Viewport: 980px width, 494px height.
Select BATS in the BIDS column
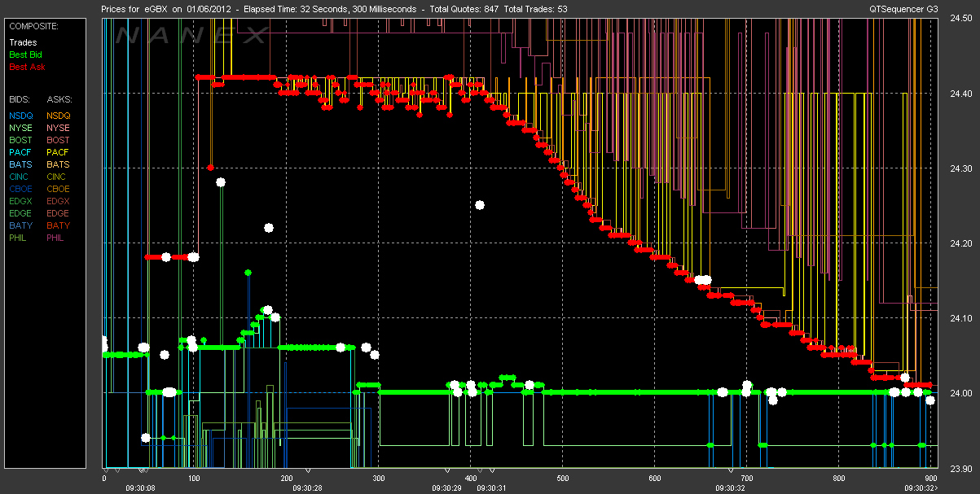point(21,164)
